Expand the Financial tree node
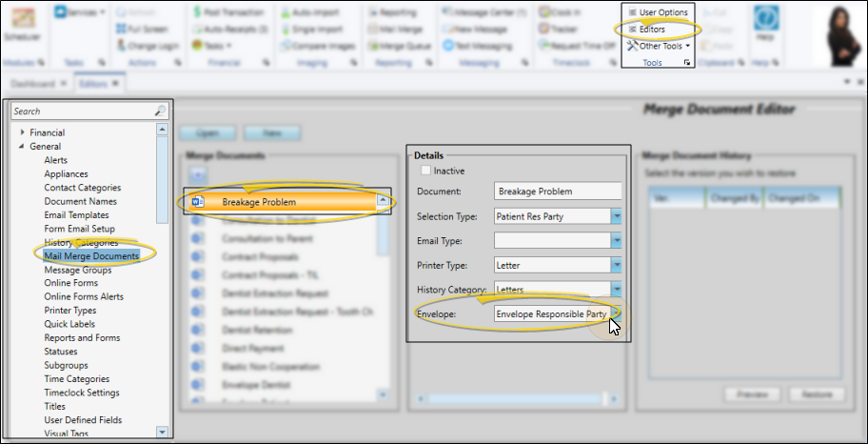 (x=22, y=132)
